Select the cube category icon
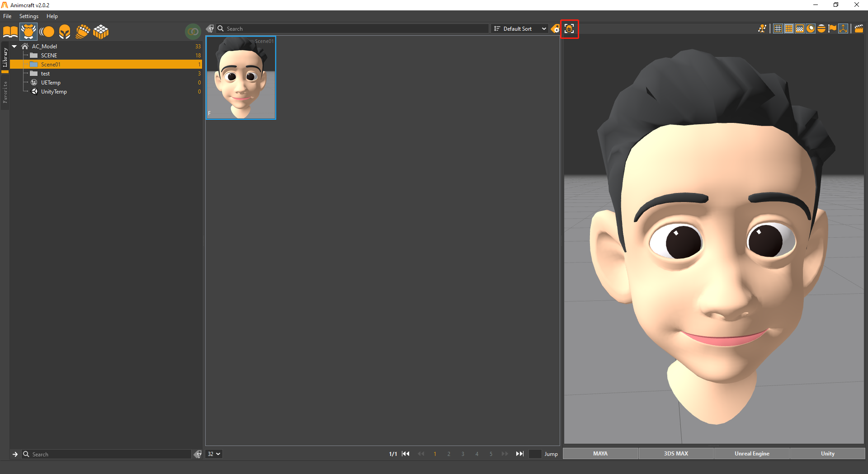Viewport: 868px width, 474px height. [101, 32]
